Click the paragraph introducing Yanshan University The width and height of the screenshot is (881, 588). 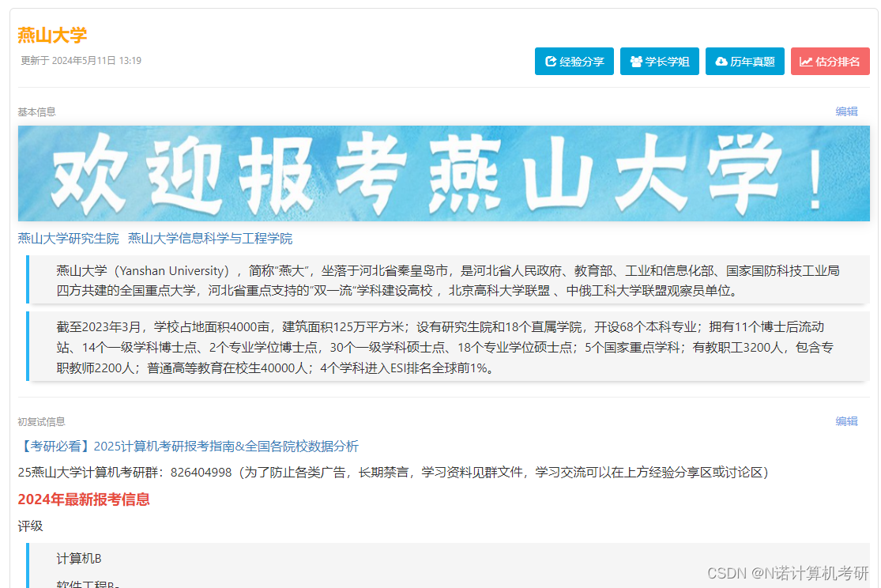(x=446, y=280)
